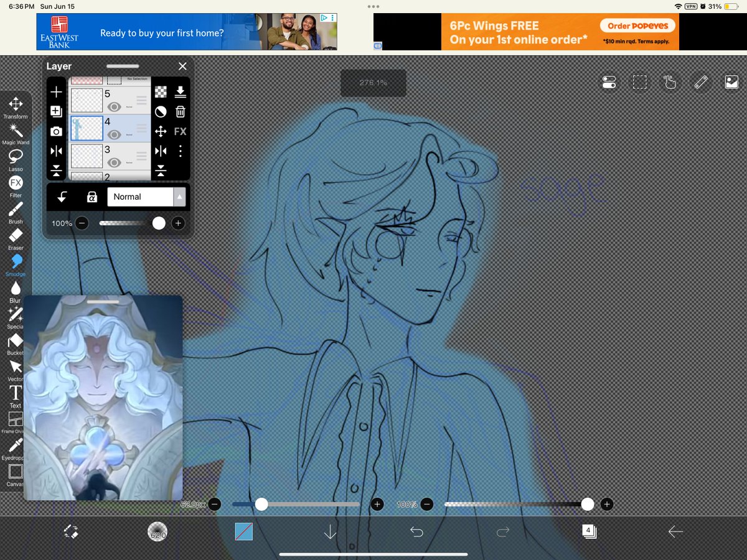Redo the last action
Viewport: 747px width, 560px height.
click(x=503, y=531)
